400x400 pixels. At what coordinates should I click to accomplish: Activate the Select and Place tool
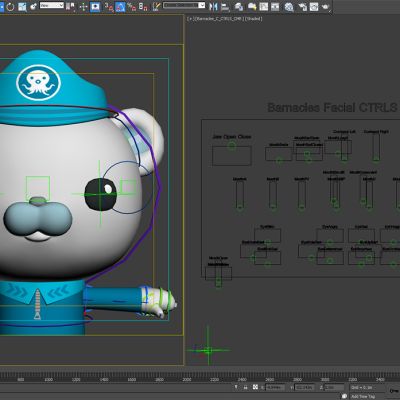[33, 6]
